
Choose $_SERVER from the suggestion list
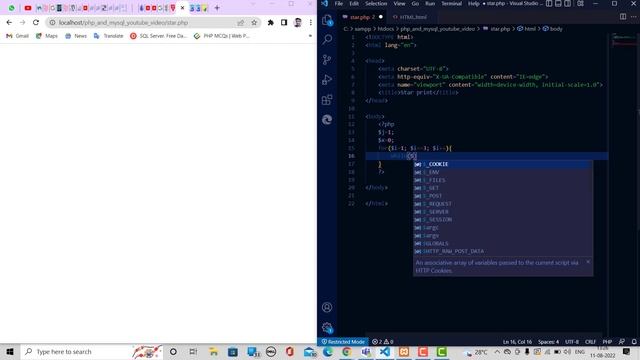(503, 212)
